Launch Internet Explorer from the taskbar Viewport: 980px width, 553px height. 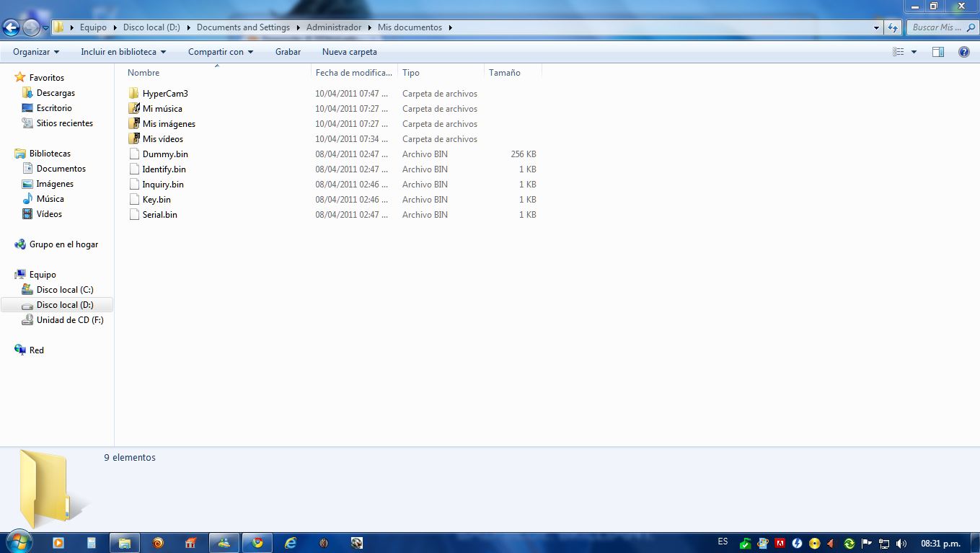point(291,543)
